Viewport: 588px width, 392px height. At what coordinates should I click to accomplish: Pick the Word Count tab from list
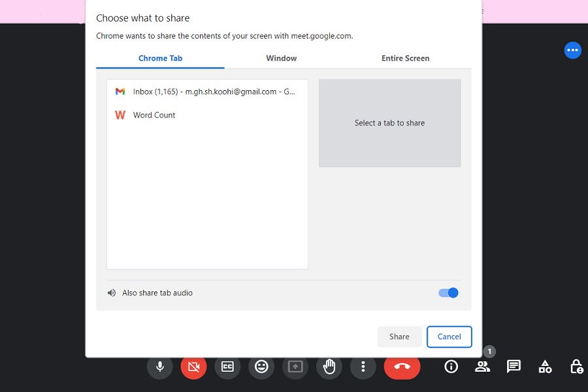click(x=154, y=115)
